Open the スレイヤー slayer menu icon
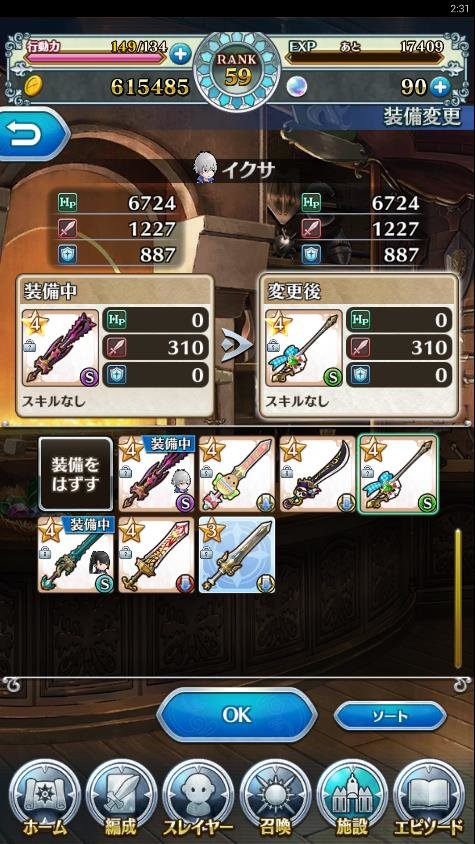 [x=198, y=797]
